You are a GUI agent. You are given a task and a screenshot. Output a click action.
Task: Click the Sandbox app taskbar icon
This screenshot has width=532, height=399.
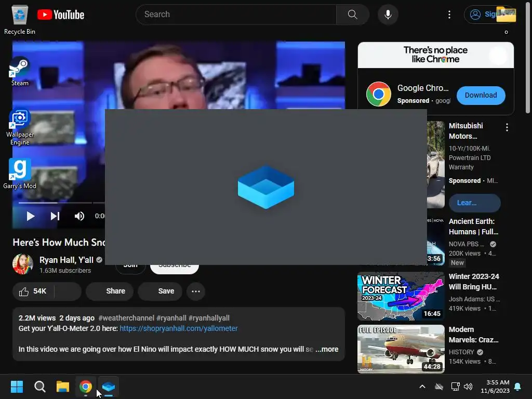(x=109, y=387)
